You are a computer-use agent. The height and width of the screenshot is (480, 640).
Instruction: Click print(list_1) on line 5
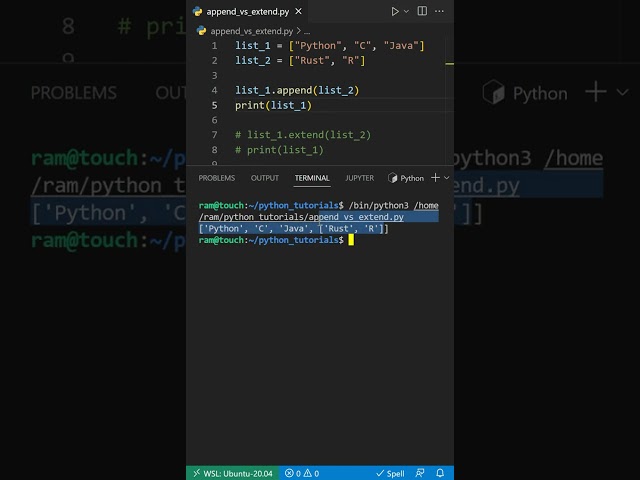273,105
